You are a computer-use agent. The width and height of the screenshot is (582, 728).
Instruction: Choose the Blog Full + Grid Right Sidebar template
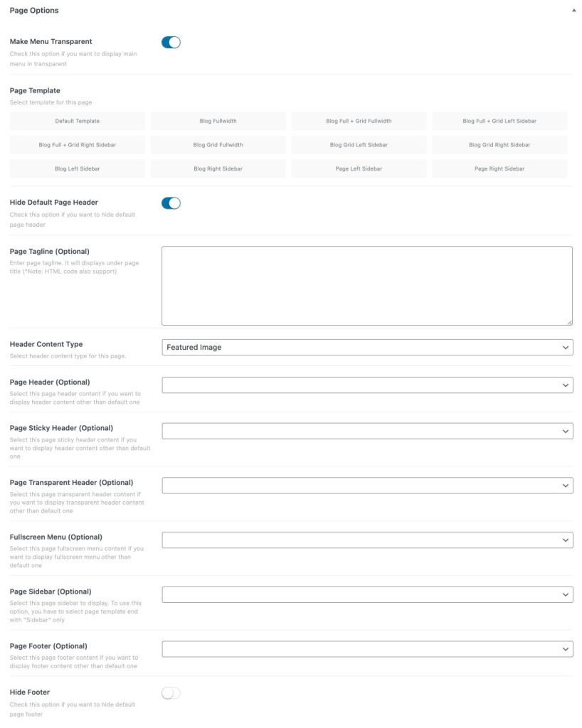(x=77, y=144)
